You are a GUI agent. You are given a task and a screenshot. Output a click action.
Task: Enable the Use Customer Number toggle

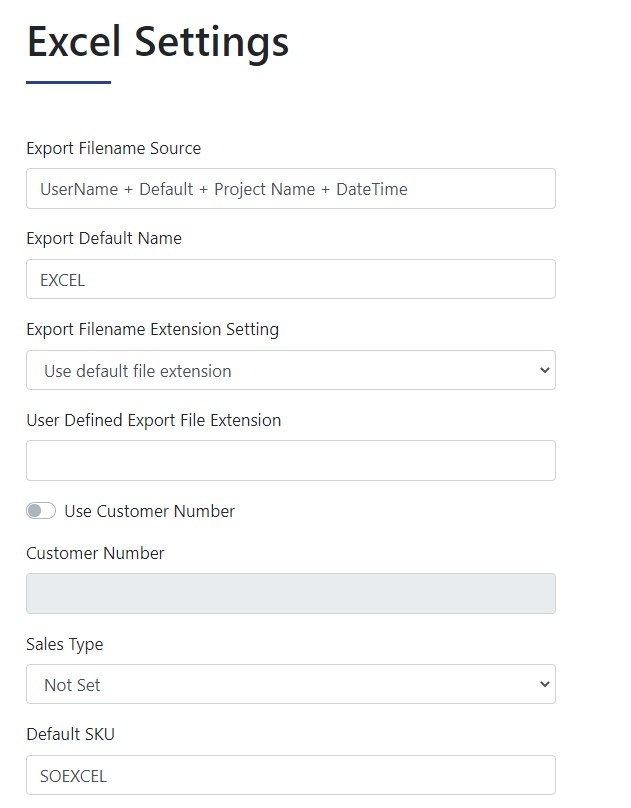coord(42,510)
